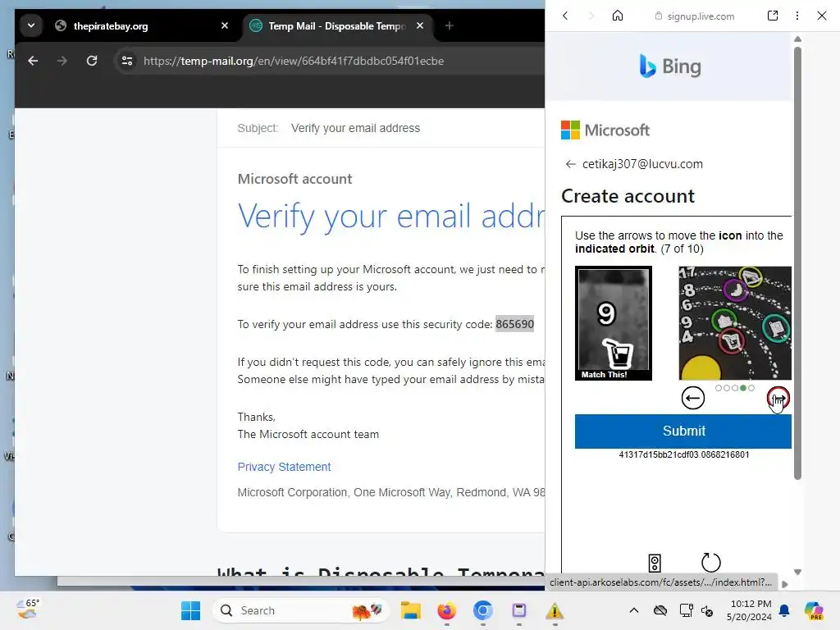Open Firefox from the taskbar
Viewport: 840px width, 630px height.
447,610
